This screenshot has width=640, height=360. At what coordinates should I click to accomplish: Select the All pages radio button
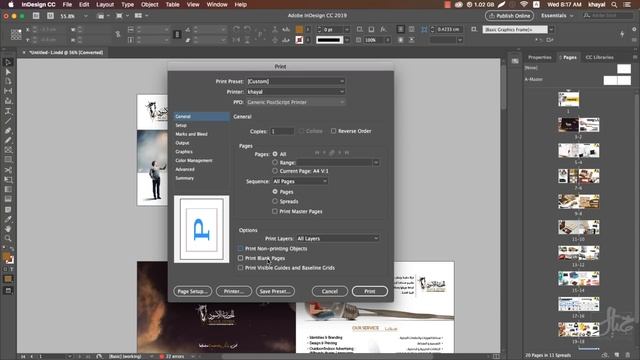coord(275,154)
